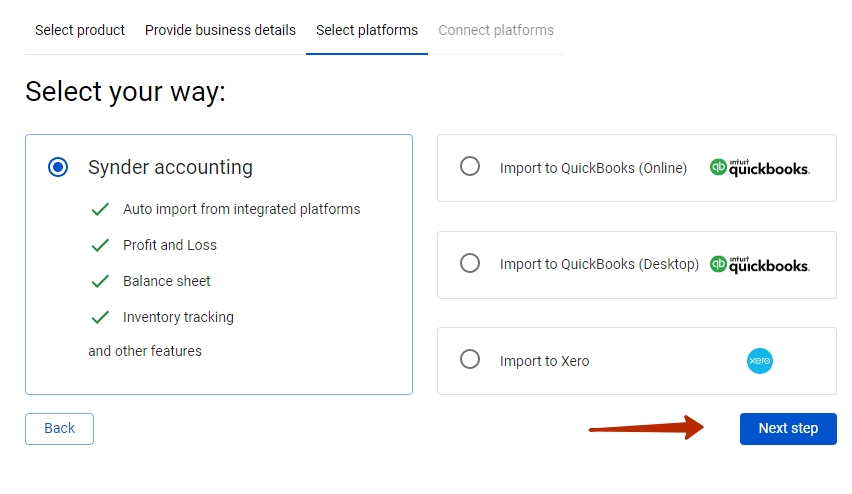852x494 pixels.
Task: Click the checkmark next to Balance sheet
Action: [x=100, y=281]
